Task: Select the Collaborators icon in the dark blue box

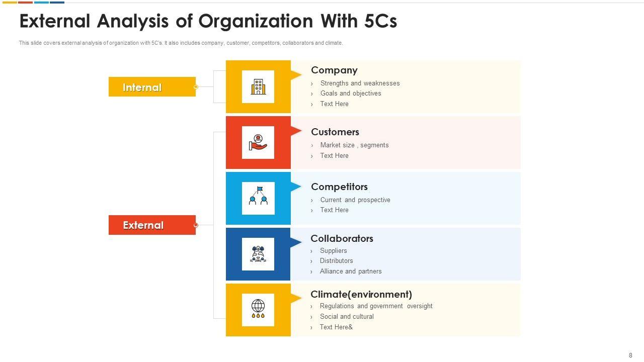Action: click(258, 254)
